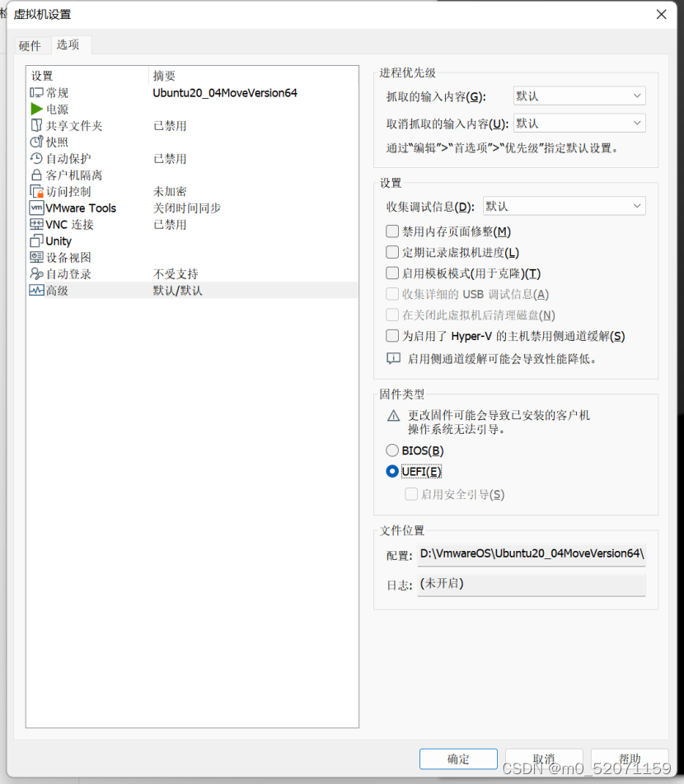Open the 抓取的输入内容 priority dropdown

click(x=579, y=96)
